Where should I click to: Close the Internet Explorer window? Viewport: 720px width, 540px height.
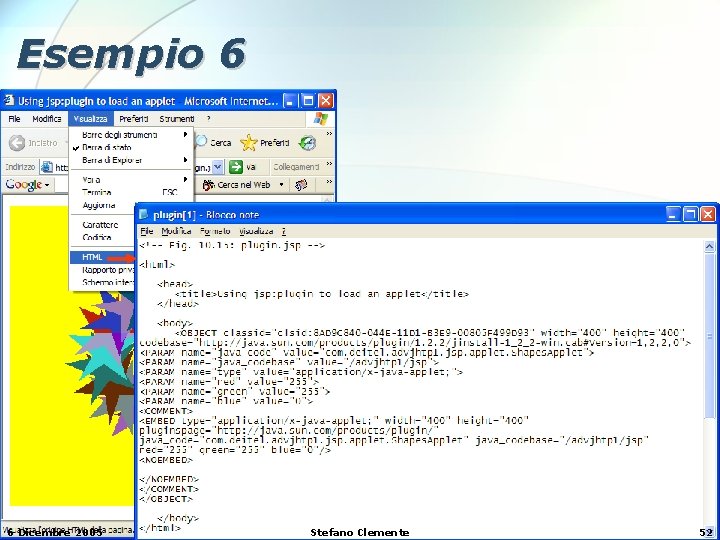tap(326, 100)
